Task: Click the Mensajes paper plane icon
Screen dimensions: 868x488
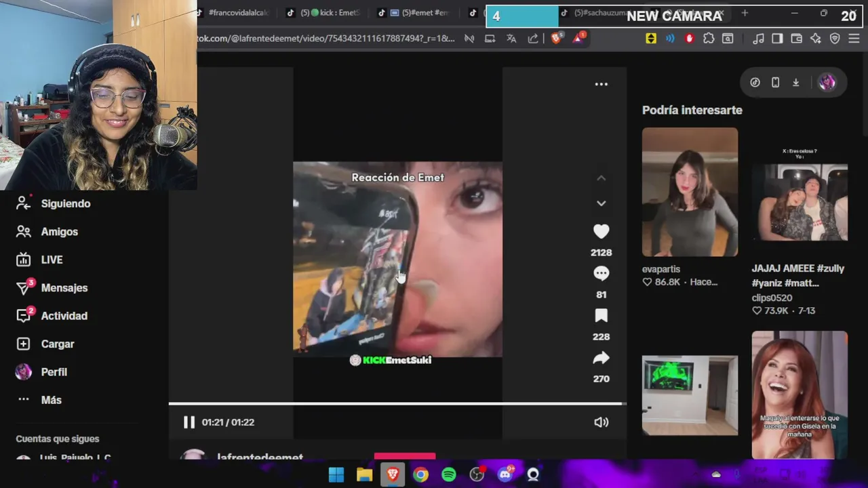Action: (x=24, y=288)
